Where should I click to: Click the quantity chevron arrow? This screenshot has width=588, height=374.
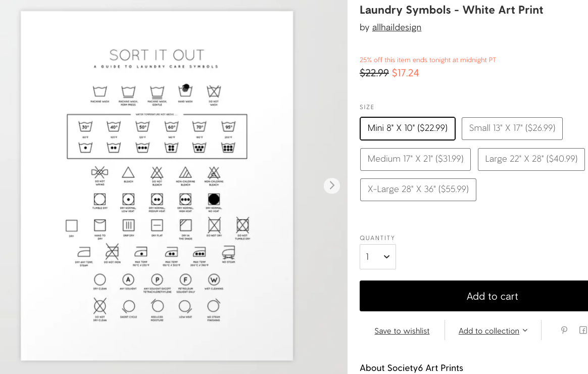[386, 257]
